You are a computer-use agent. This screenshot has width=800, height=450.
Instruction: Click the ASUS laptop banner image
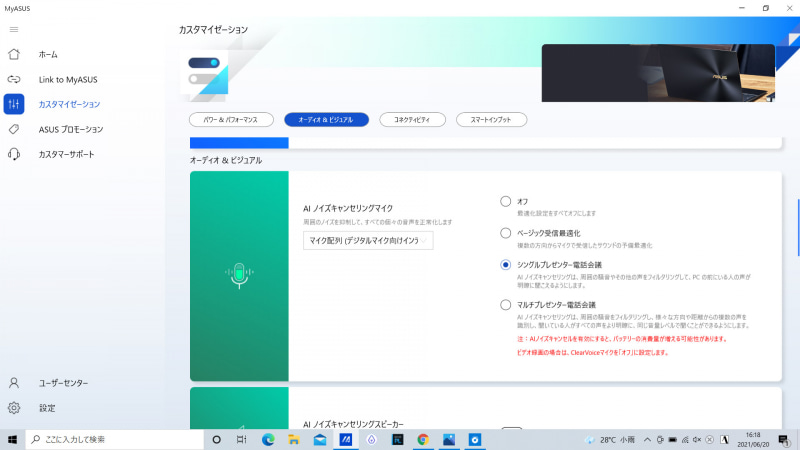pos(658,73)
